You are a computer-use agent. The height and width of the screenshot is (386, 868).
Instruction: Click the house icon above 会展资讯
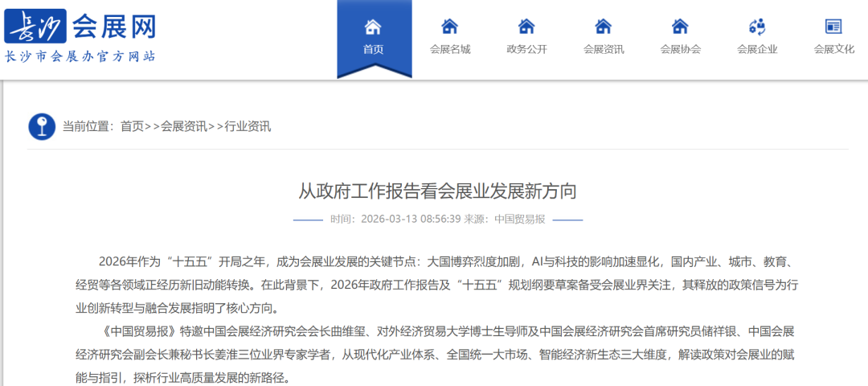click(x=604, y=26)
